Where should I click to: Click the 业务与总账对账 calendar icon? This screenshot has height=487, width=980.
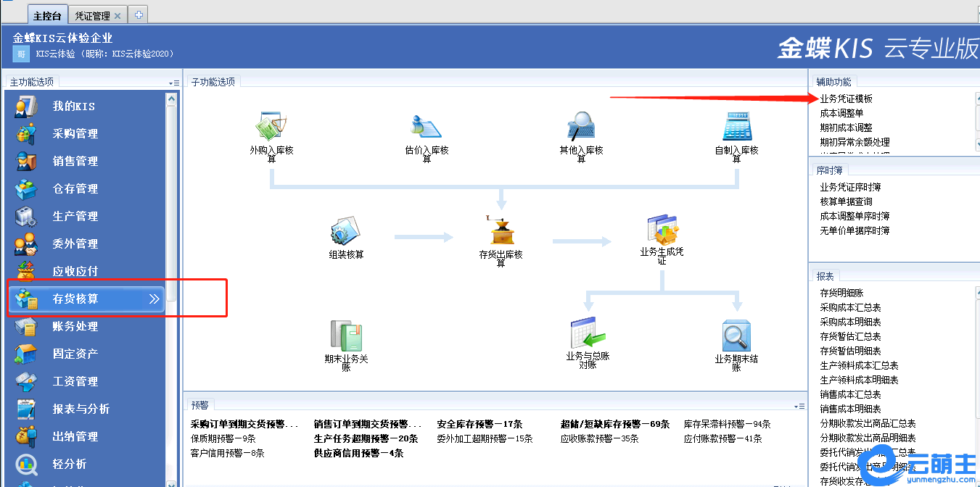588,334
